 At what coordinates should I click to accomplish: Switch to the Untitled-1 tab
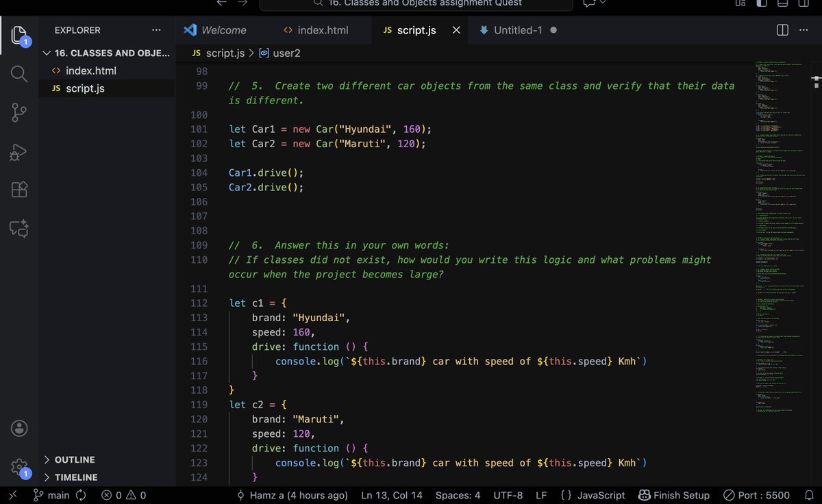tap(518, 30)
